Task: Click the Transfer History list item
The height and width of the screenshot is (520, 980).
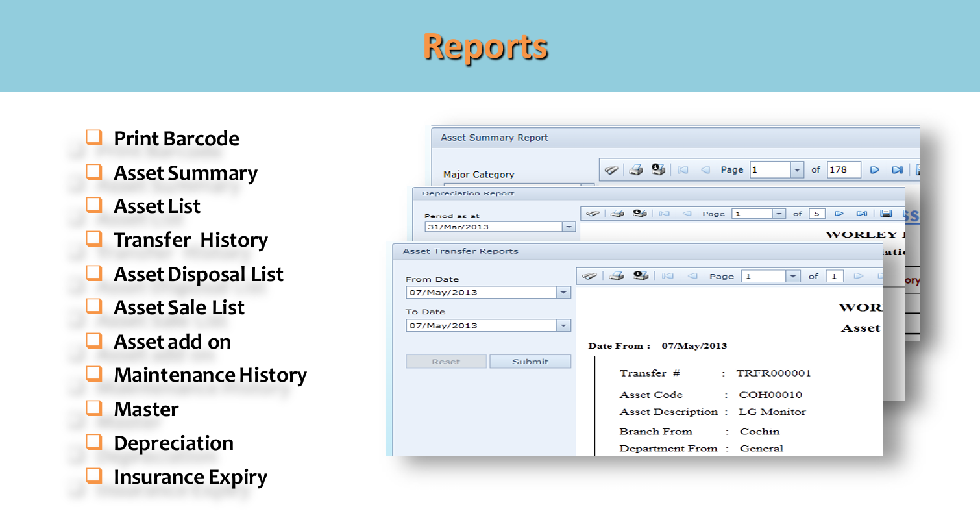Action: (x=191, y=240)
